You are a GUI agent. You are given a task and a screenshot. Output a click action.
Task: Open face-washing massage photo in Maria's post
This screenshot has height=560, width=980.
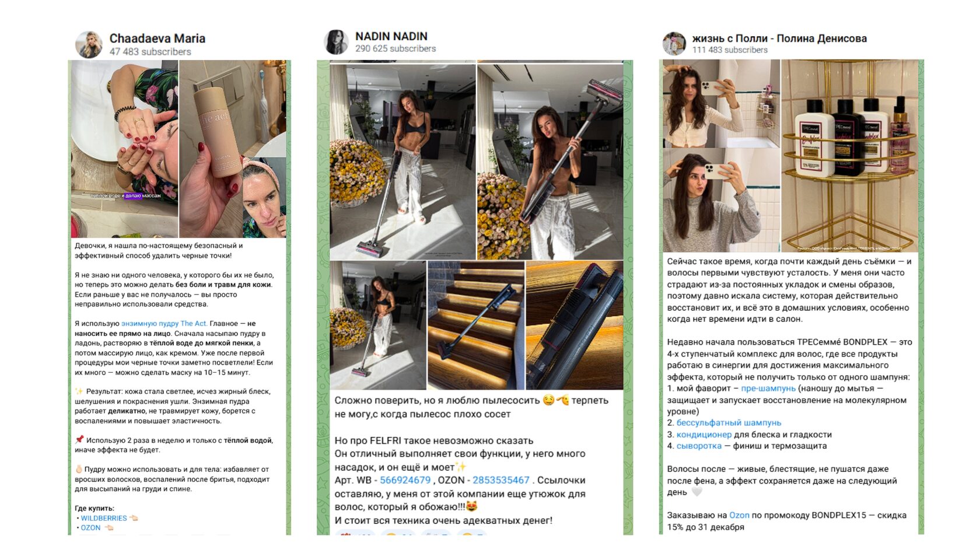(124, 149)
